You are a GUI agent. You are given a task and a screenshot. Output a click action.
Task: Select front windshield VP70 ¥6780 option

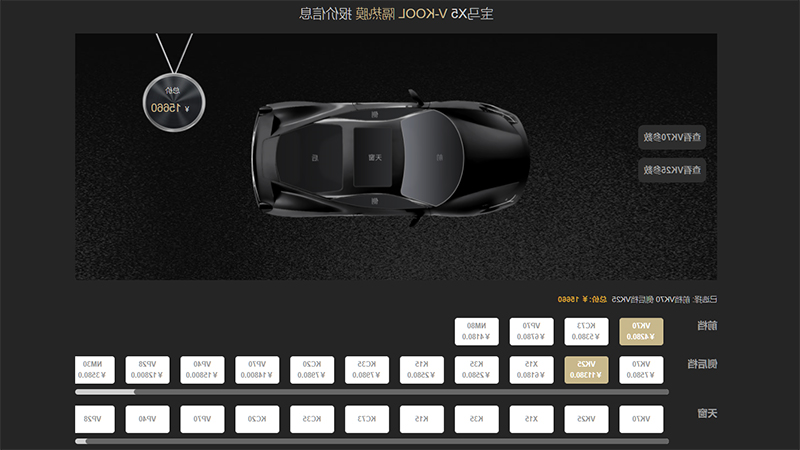[x=531, y=332]
